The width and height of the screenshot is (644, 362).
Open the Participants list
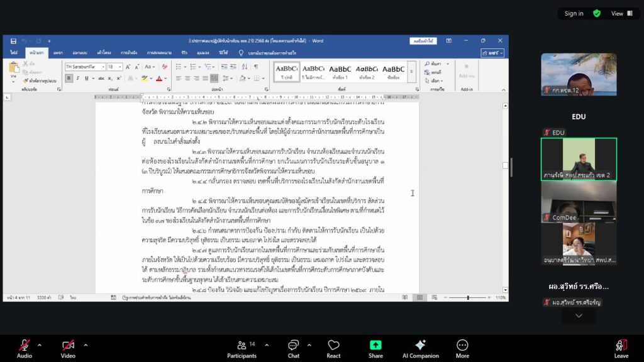(241, 349)
